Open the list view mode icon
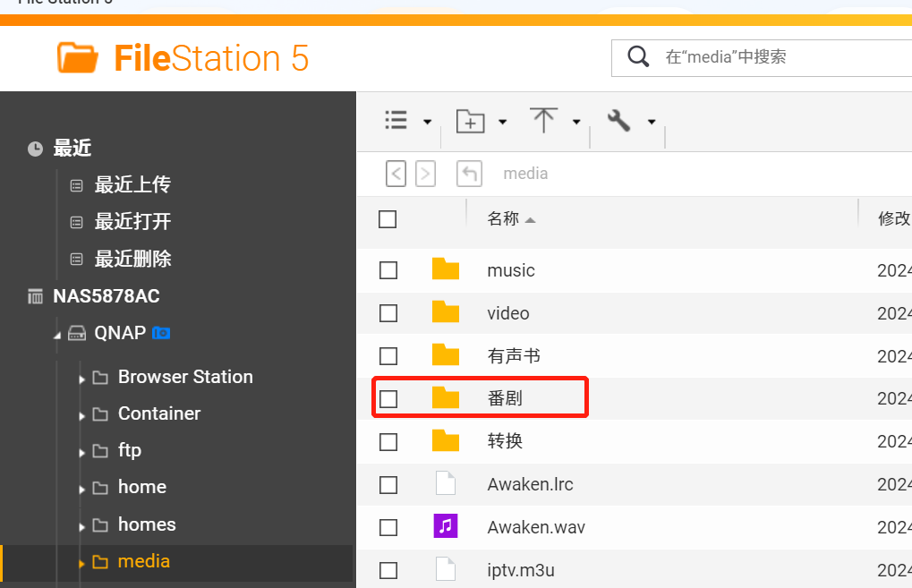This screenshot has height=588, width=912. (396, 121)
